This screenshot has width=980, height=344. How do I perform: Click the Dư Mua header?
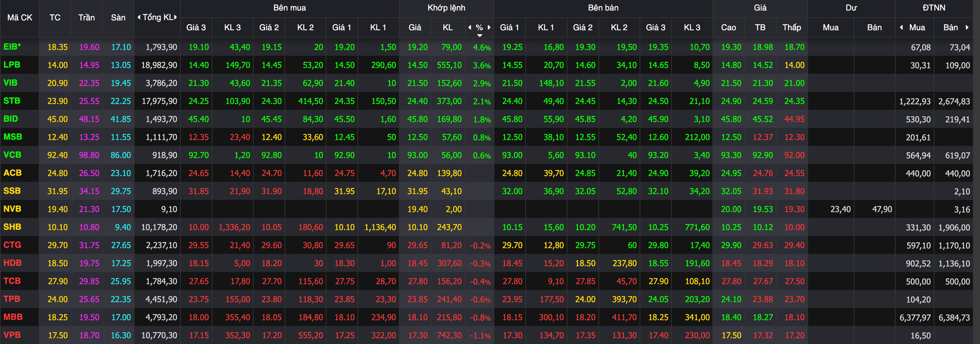coord(831,28)
